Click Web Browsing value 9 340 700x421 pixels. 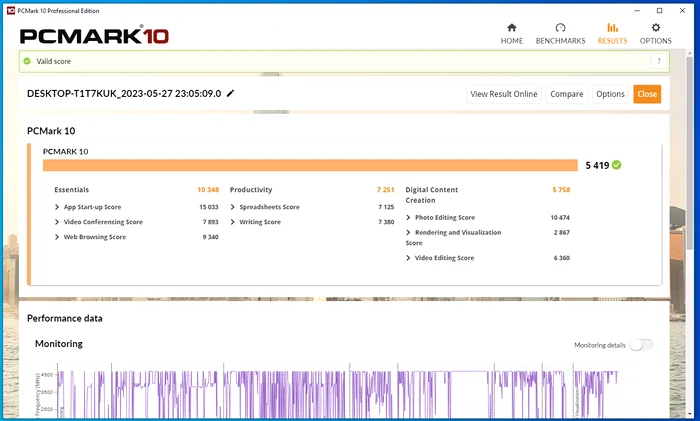point(210,237)
